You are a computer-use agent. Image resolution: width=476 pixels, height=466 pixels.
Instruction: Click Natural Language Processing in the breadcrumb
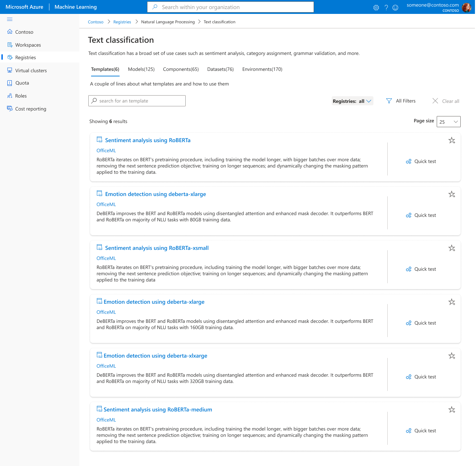[168, 22]
